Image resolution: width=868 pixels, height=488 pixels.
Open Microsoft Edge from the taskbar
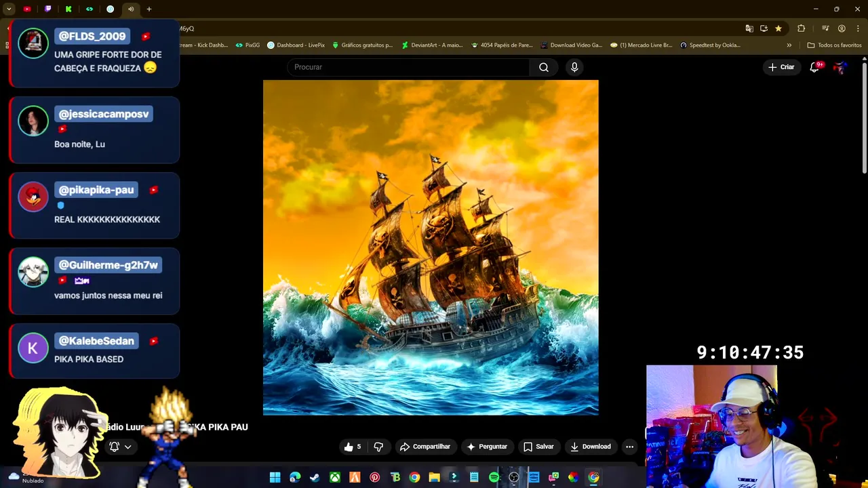295,477
